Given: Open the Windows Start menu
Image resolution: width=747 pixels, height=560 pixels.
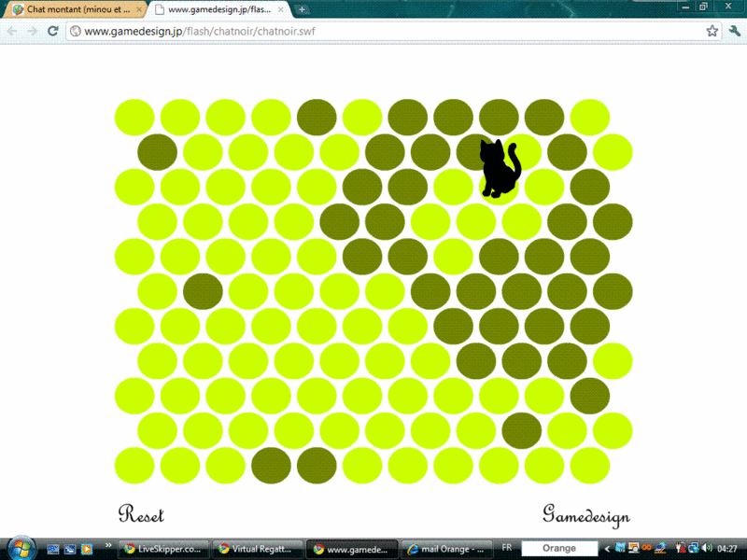Looking at the screenshot, I should (21, 549).
